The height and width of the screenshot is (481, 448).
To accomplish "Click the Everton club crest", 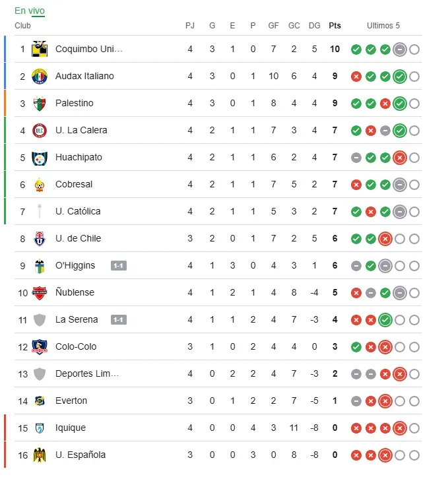I will click(40, 401).
